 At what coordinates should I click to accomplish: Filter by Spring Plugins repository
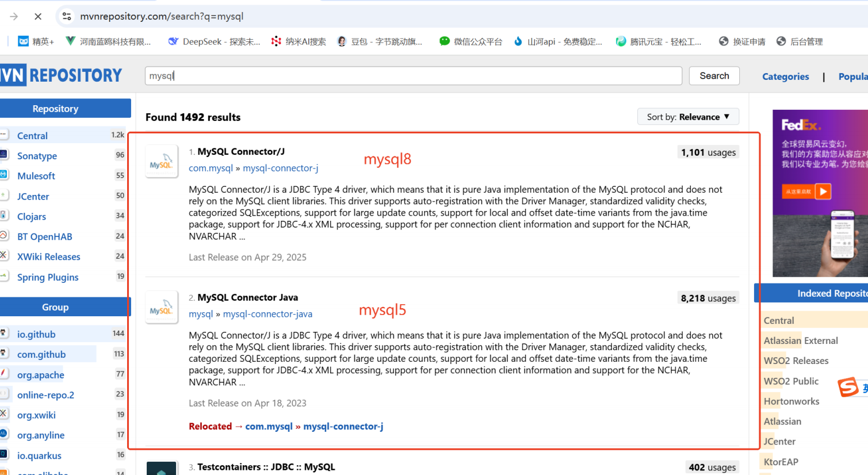48,277
